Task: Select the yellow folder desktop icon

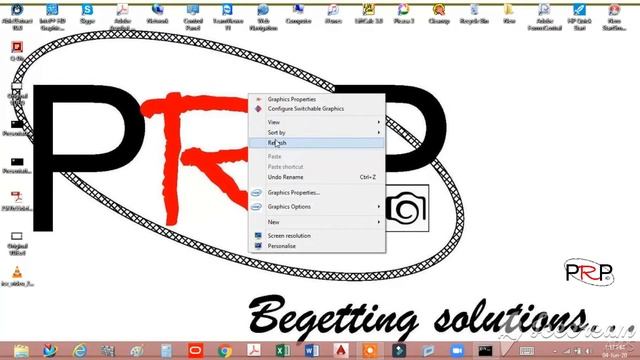Action: pos(509,14)
